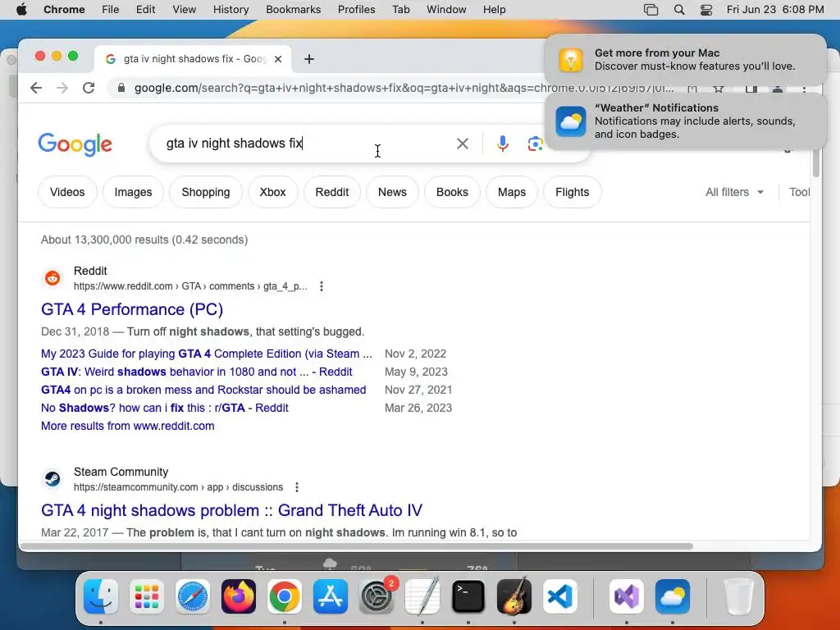Open the Bookmarks menu

pos(294,10)
